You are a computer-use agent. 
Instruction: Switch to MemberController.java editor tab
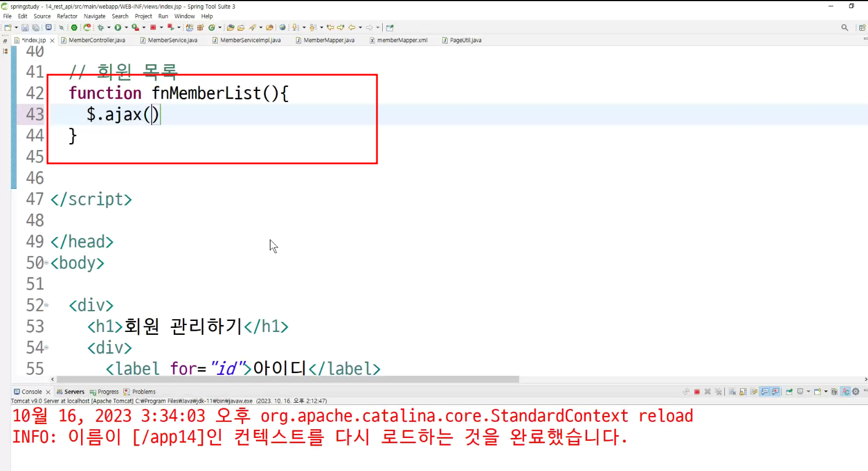[x=93, y=40]
